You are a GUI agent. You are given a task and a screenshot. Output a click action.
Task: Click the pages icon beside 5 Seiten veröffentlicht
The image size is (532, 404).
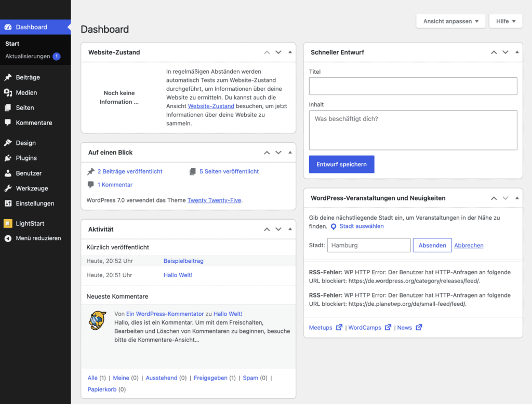click(x=192, y=172)
